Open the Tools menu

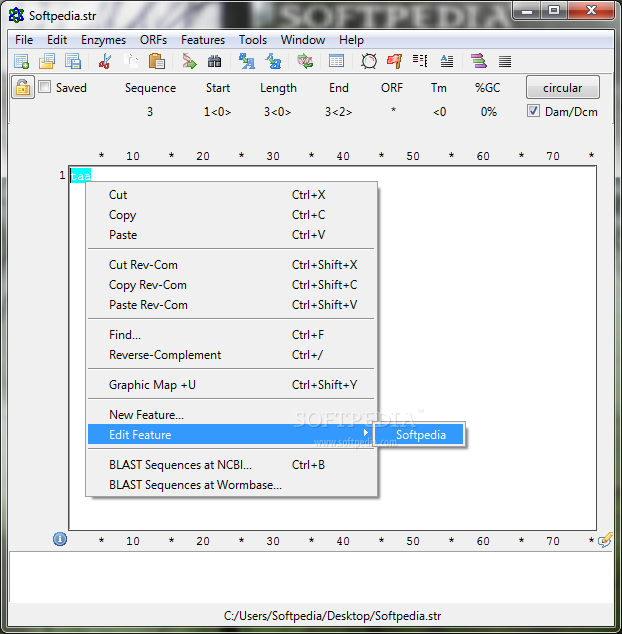(253, 40)
